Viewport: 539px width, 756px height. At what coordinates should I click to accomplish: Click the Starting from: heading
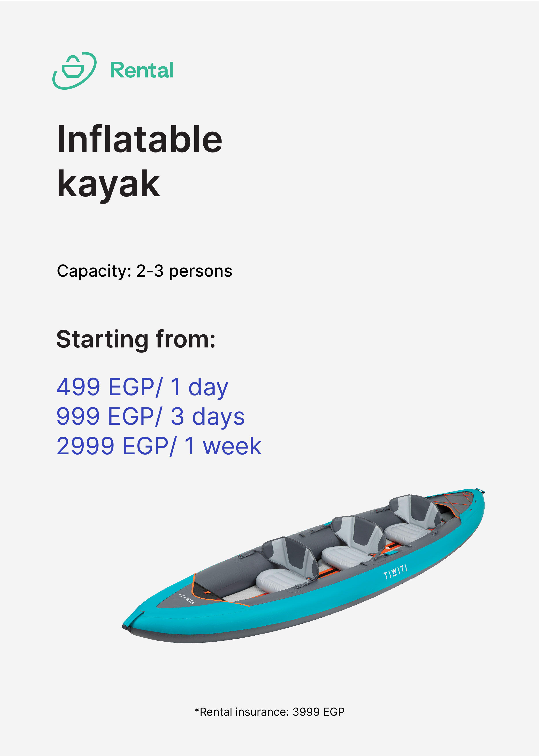click(136, 339)
